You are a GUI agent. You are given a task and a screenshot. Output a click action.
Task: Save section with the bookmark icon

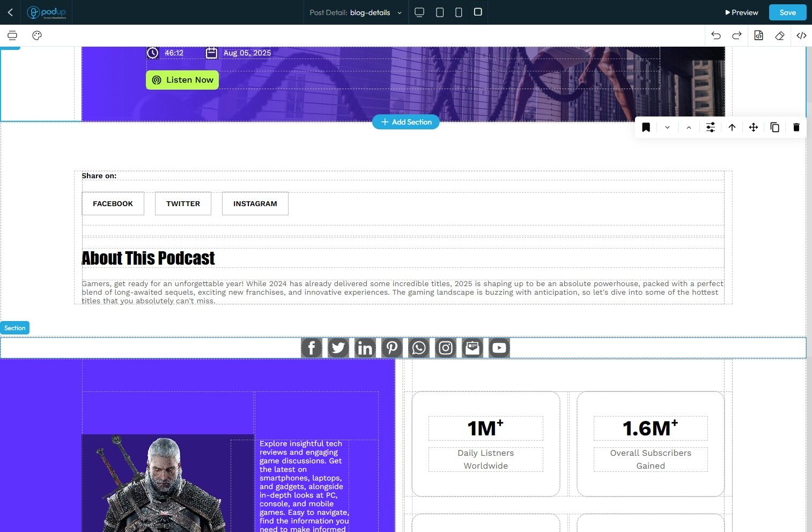pyautogui.click(x=646, y=127)
